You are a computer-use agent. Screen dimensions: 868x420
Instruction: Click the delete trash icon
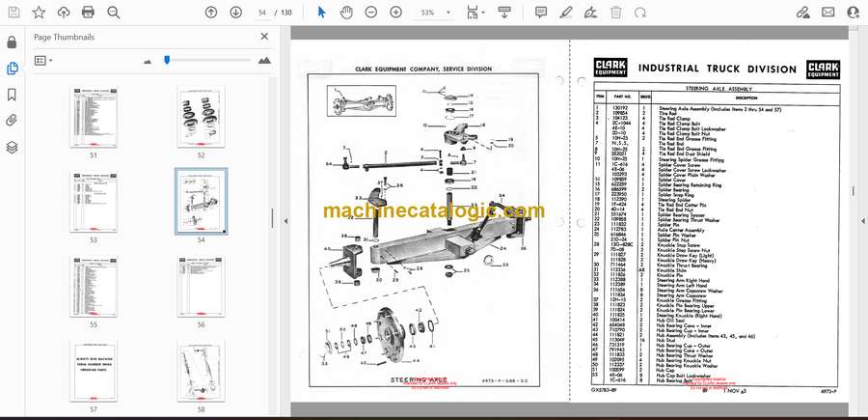click(615, 13)
